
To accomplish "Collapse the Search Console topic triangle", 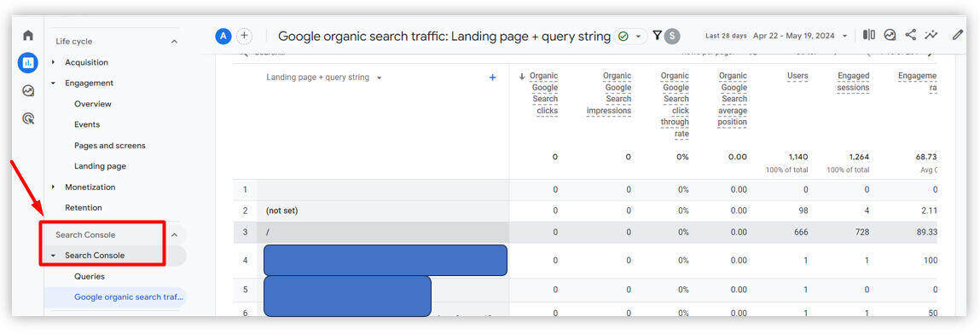I will point(53,256).
